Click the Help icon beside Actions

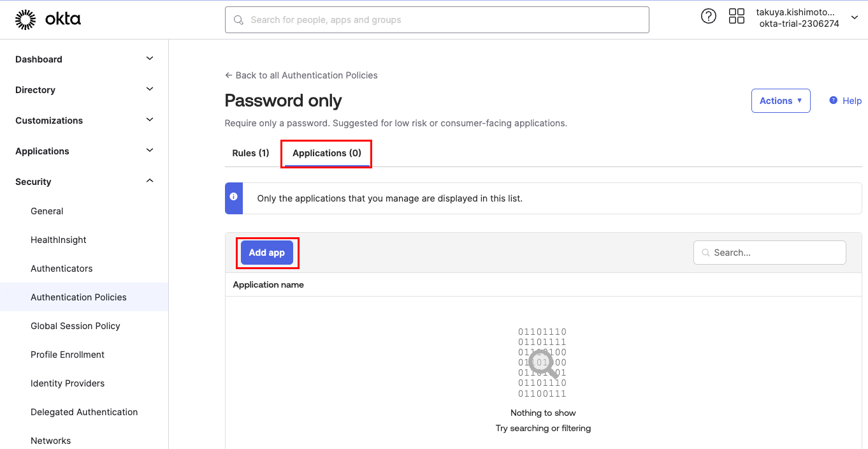(x=833, y=101)
